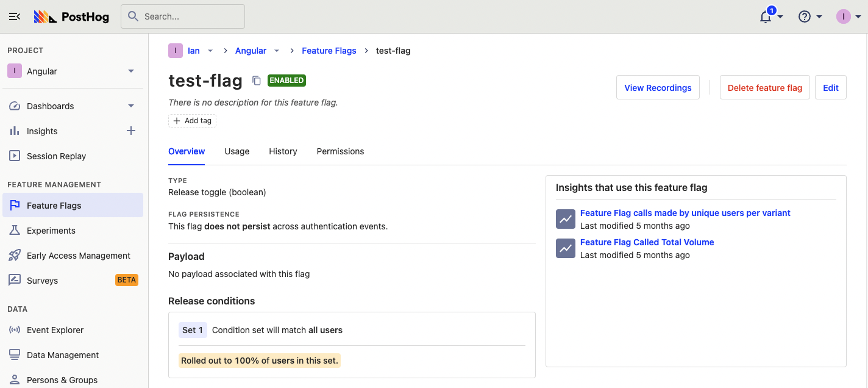Switch to the Permissions tab
This screenshot has height=388, width=868.
(340, 151)
